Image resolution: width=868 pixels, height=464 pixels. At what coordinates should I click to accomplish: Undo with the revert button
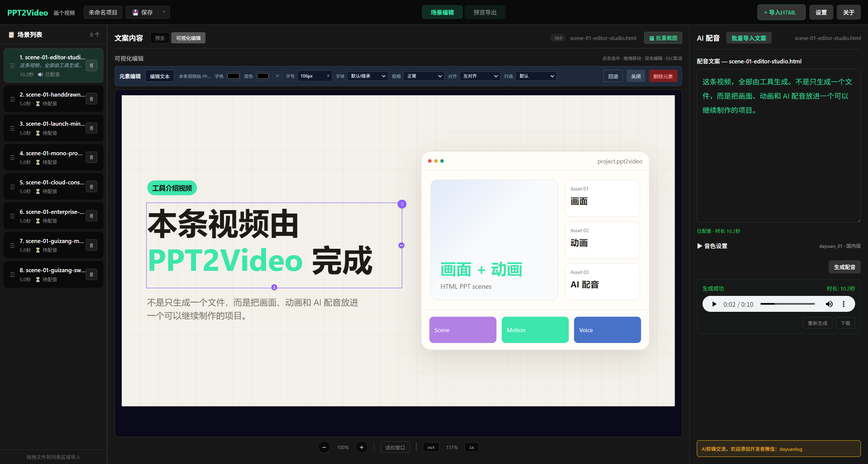click(x=613, y=76)
